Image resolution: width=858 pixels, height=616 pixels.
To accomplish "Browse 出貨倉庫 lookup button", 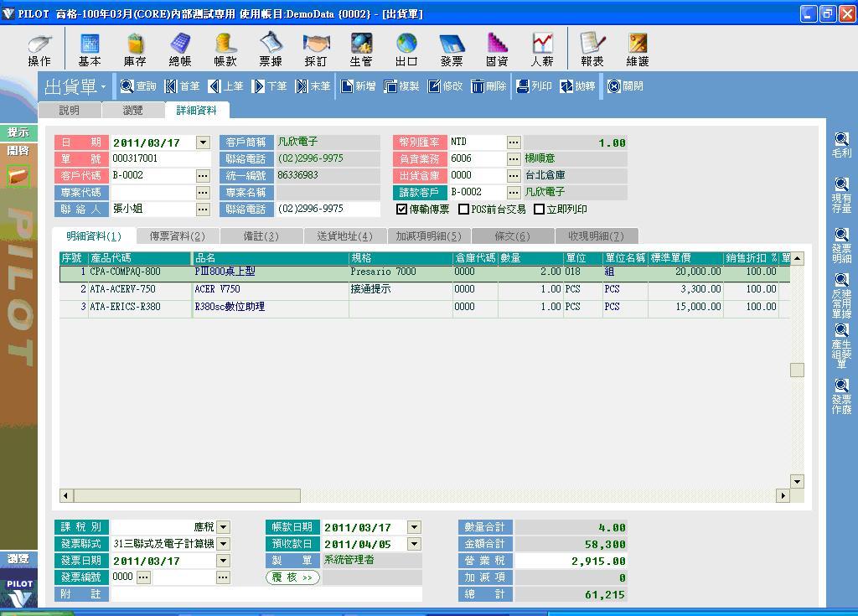I will point(514,176).
